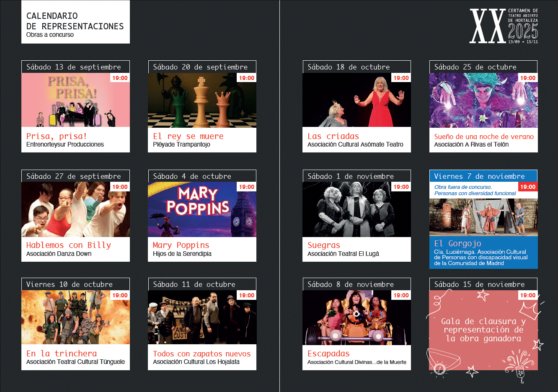Click the Sábado 18 de octubre header
Screen dimensions: 558x392
click(x=349, y=67)
